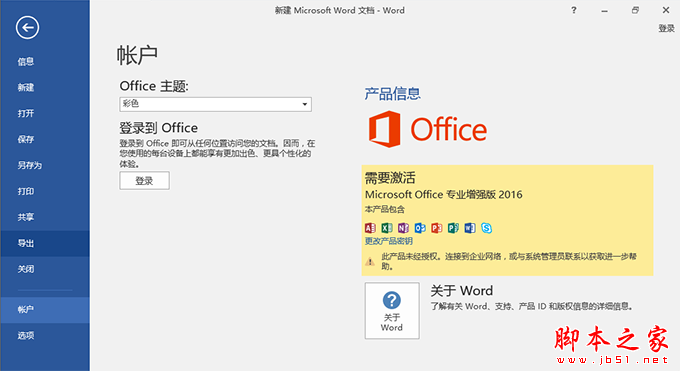
Task: Click the help question mark in title bar
Action: tap(574, 10)
